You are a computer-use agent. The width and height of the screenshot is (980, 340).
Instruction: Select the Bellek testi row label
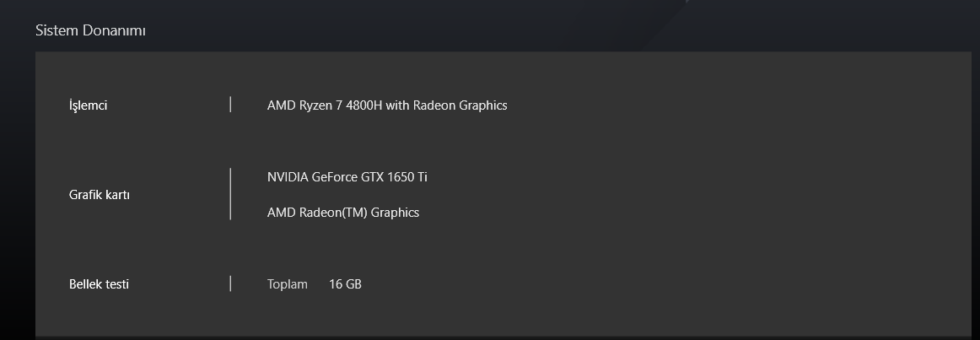tap(99, 284)
